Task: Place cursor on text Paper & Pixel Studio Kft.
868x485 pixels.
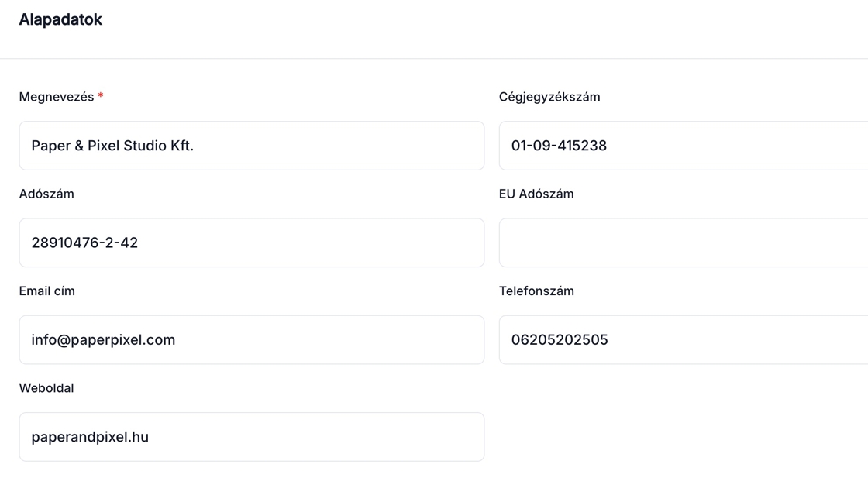Action: (x=112, y=146)
